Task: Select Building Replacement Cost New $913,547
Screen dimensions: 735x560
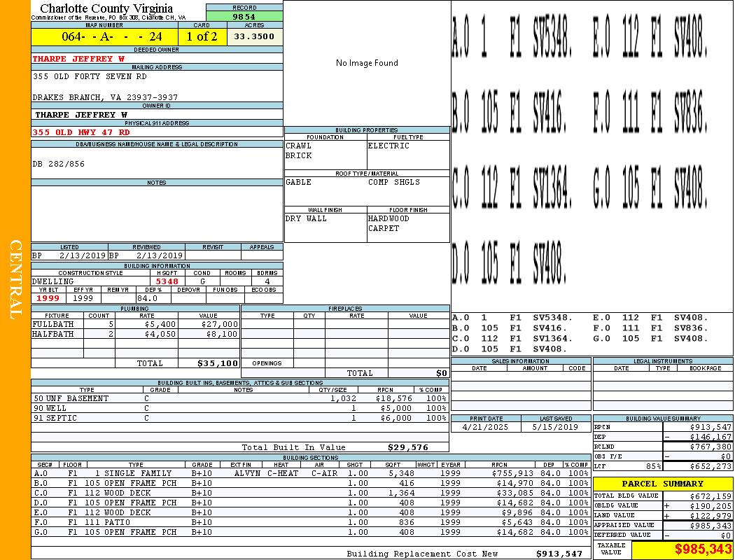Action: tap(559, 554)
